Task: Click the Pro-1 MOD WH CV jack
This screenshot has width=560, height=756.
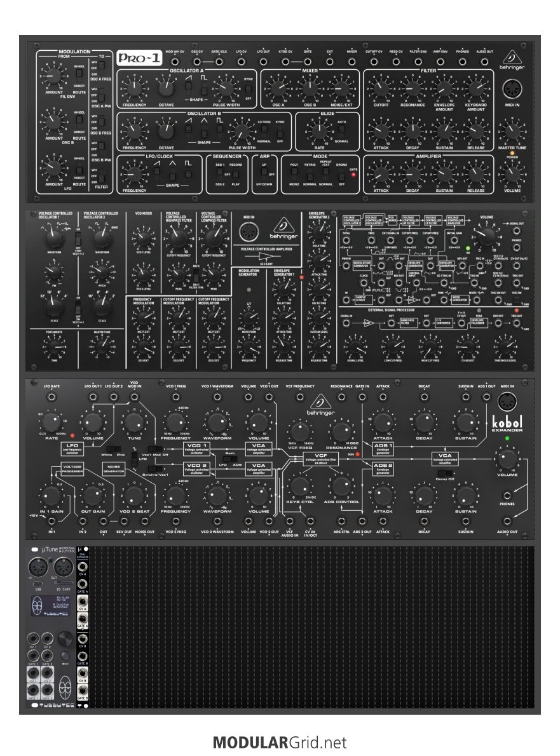Action: pos(175,62)
